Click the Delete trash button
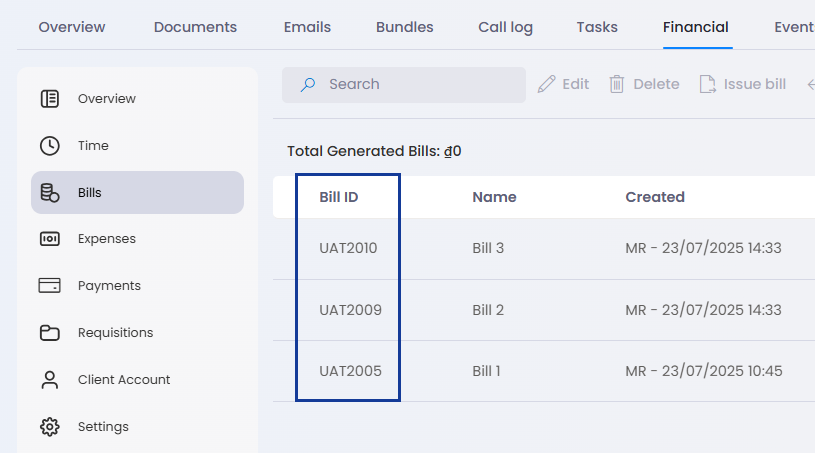 pyautogui.click(x=645, y=84)
